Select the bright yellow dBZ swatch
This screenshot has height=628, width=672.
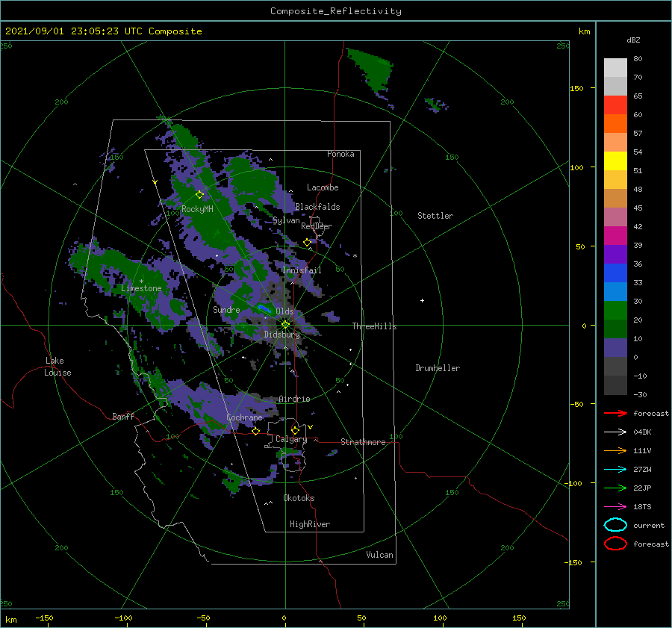(615, 161)
